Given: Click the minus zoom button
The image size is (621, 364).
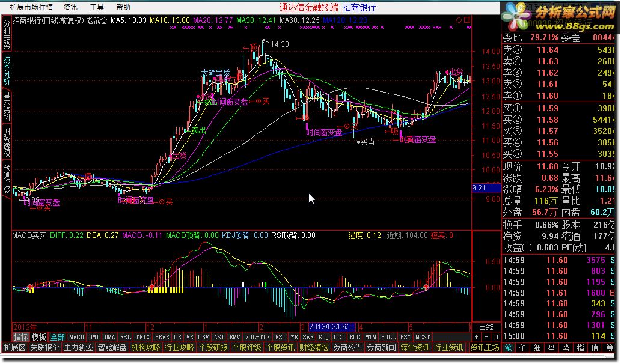Looking at the screenshot, I should 486,337.
